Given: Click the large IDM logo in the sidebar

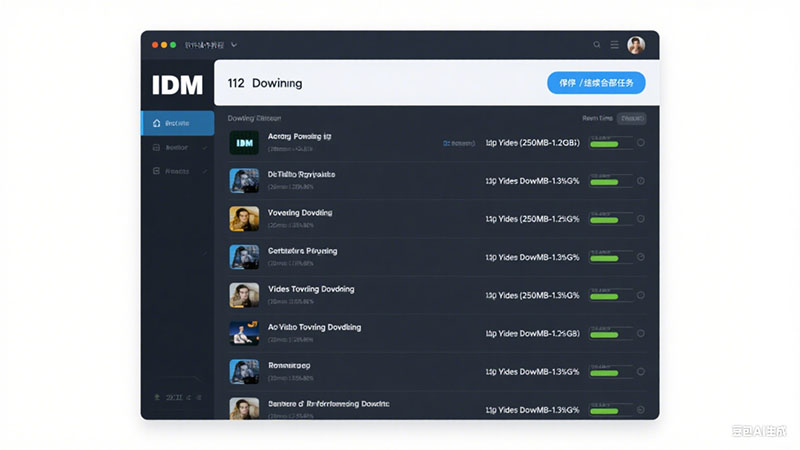Looking at the screenshot, I should coord(177,85).
